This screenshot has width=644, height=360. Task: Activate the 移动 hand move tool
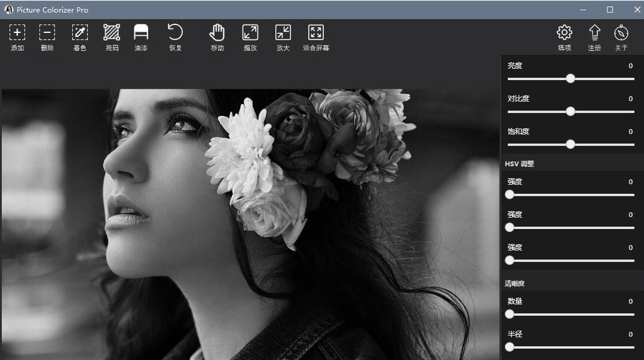pyautogui.click(x=217, y=32)
